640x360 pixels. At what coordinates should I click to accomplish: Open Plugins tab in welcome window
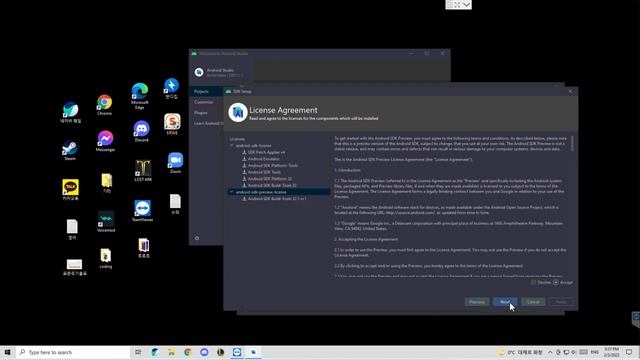point(200,113)
